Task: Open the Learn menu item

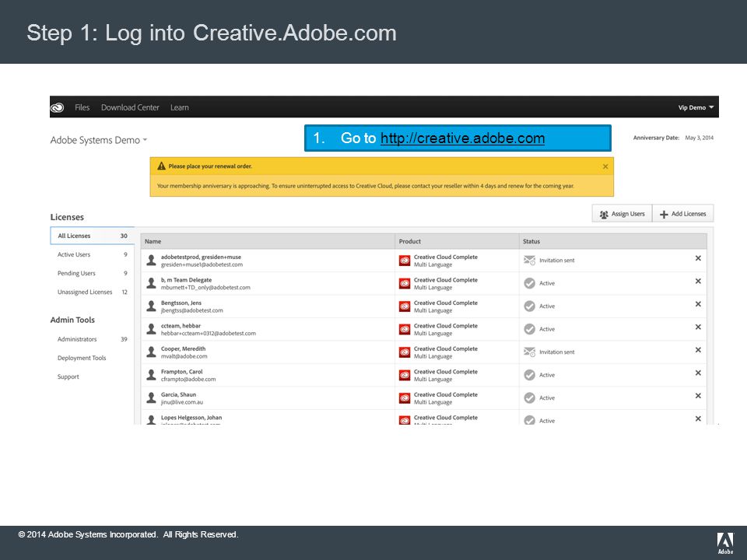Action: (x=180, y=107)
